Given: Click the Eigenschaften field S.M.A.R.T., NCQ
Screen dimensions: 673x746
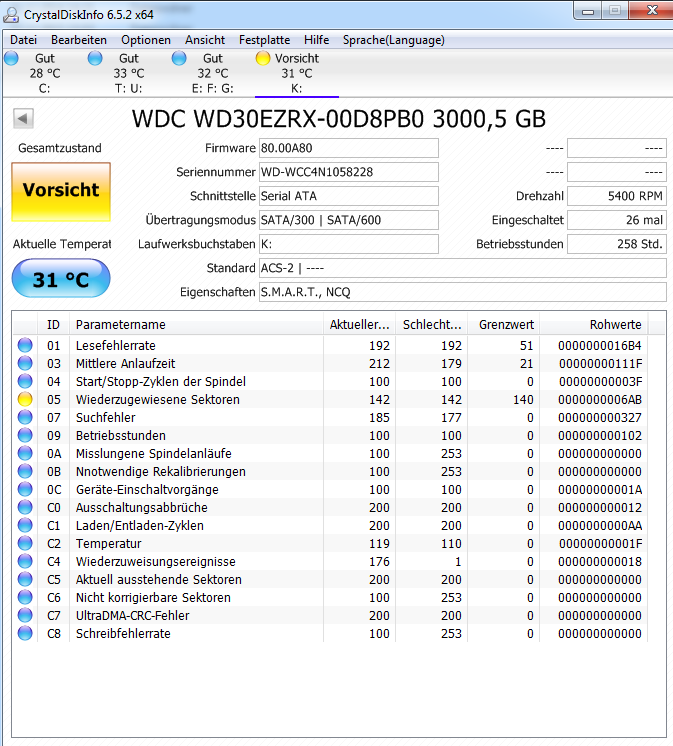Looking at the screenshot, I should (462, 292).
